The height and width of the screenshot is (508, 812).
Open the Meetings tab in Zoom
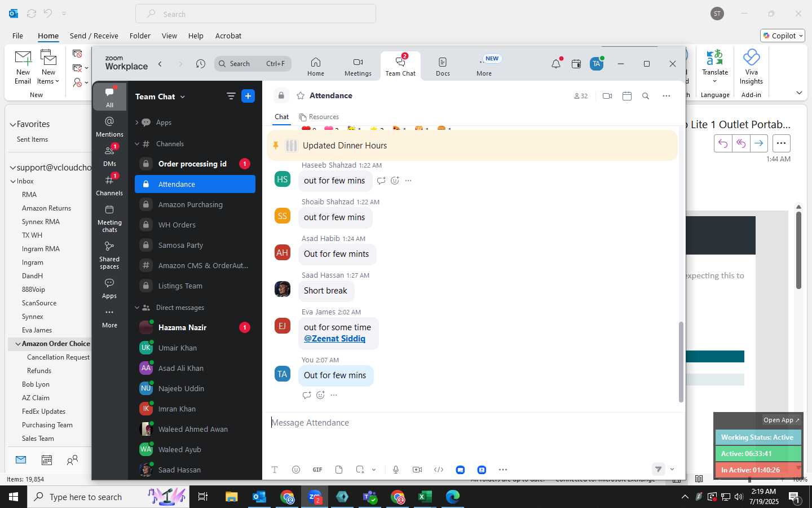tap(358, 67)
